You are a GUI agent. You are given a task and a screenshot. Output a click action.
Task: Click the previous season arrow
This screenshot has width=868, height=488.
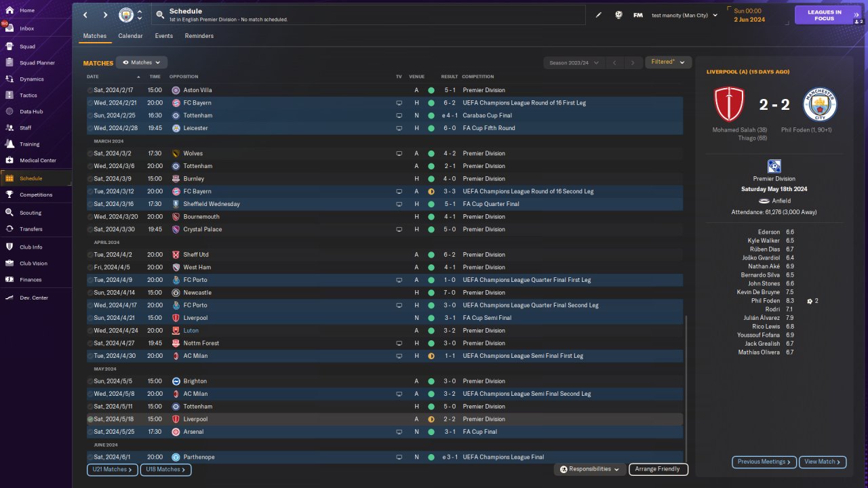[x=614, y=63]
